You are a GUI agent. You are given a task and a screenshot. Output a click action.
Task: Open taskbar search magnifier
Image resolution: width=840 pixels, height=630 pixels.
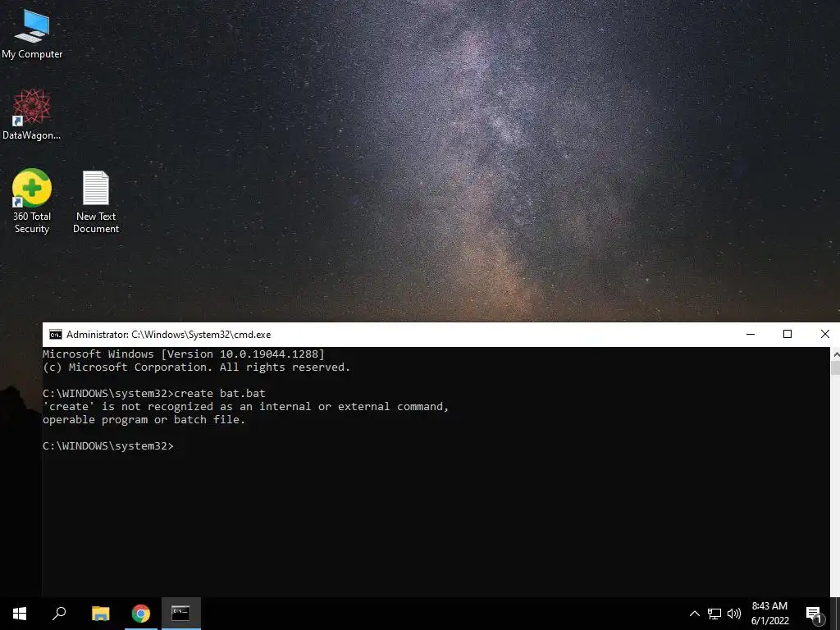(59, 614)
